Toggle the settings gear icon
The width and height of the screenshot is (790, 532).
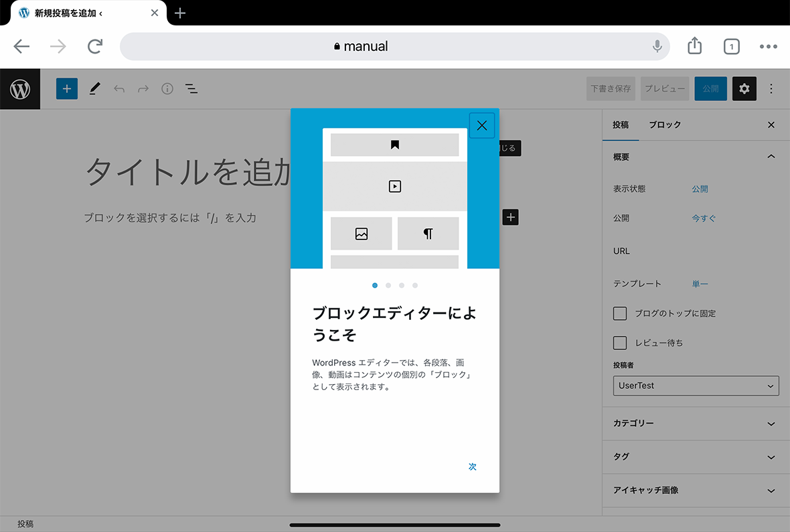click(744, 89)
